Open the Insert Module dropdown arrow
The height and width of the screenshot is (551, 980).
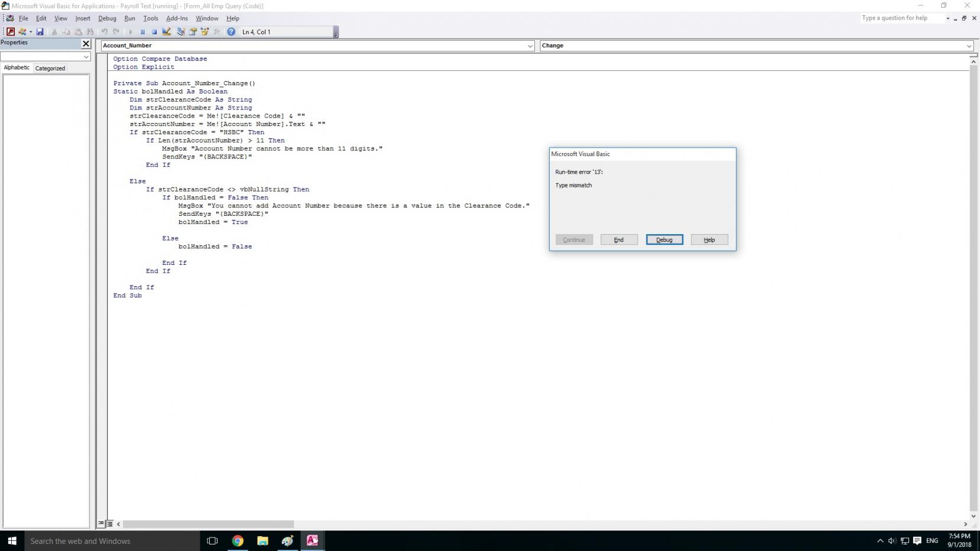31,32
